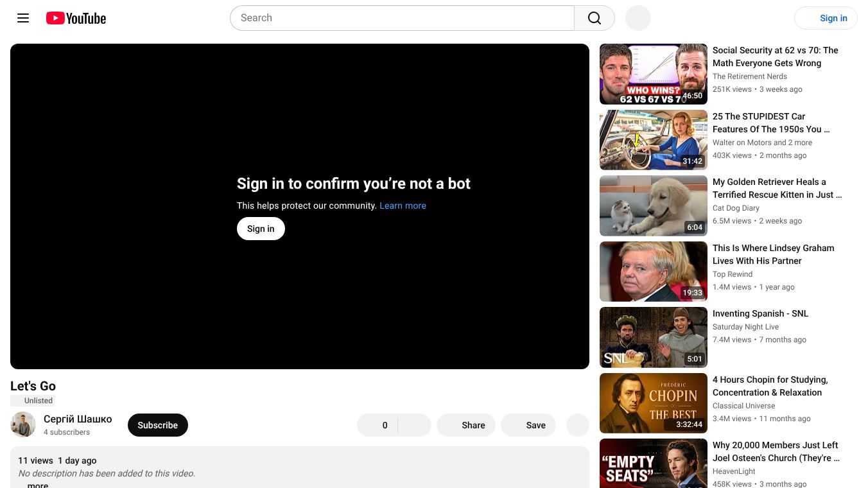Image resolution: width=868 pixels, height=488 pixels.
Task: Click the '4 subscribers' text
Action: click(x=67, y=432)
